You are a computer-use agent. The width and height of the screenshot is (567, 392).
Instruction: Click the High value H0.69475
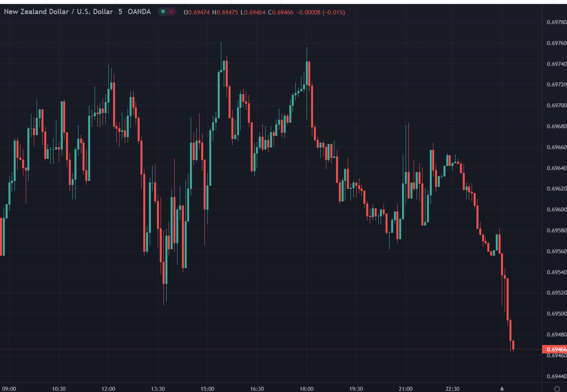[x=225, y=12]
